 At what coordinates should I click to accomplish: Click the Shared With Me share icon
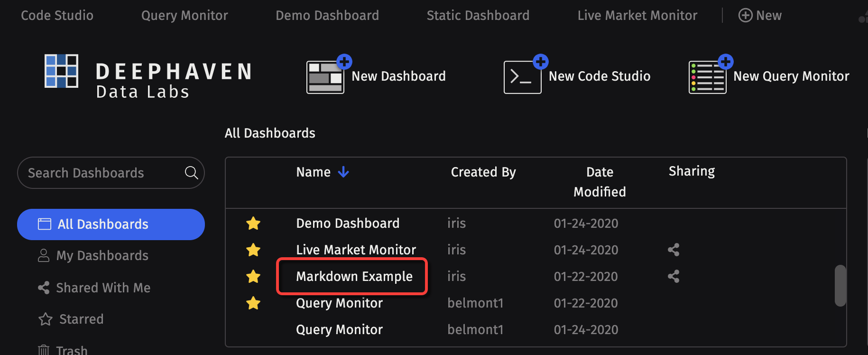click(x=44, y=288)
